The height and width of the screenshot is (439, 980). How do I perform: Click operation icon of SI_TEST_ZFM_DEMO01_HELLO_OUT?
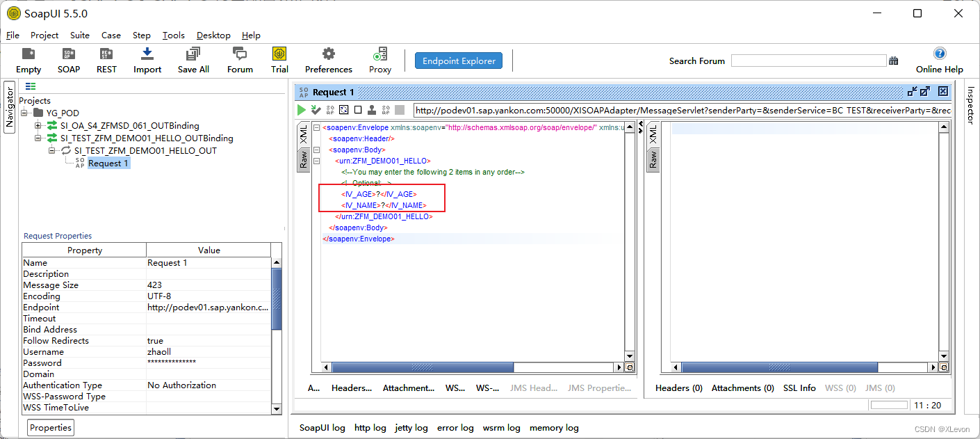(x=66, y=150)
